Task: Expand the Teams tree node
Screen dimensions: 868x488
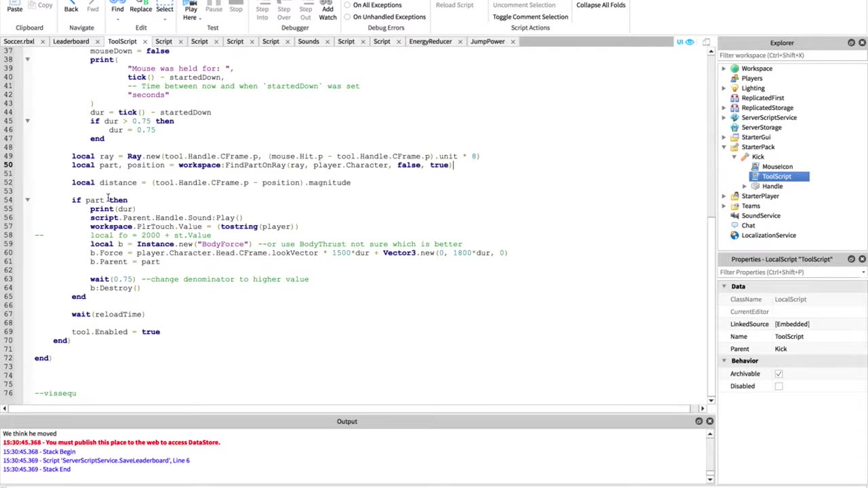Action: (x=724, y=206)
